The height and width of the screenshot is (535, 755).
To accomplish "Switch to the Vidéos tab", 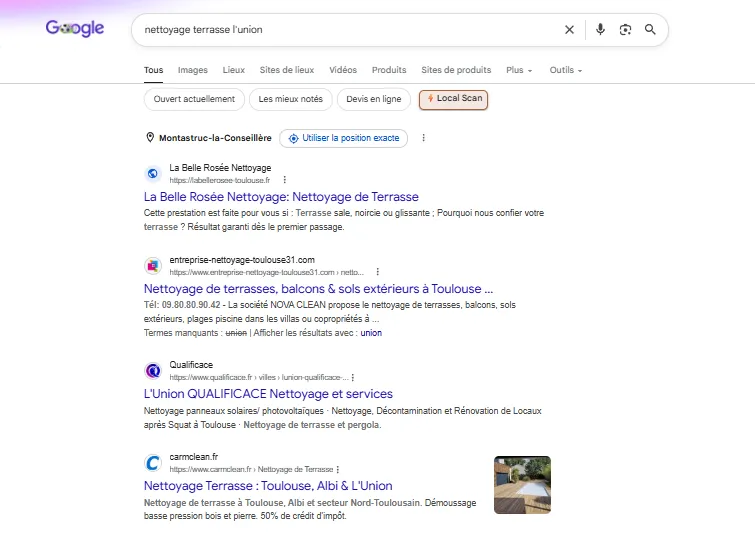I will tap(343, 70).
